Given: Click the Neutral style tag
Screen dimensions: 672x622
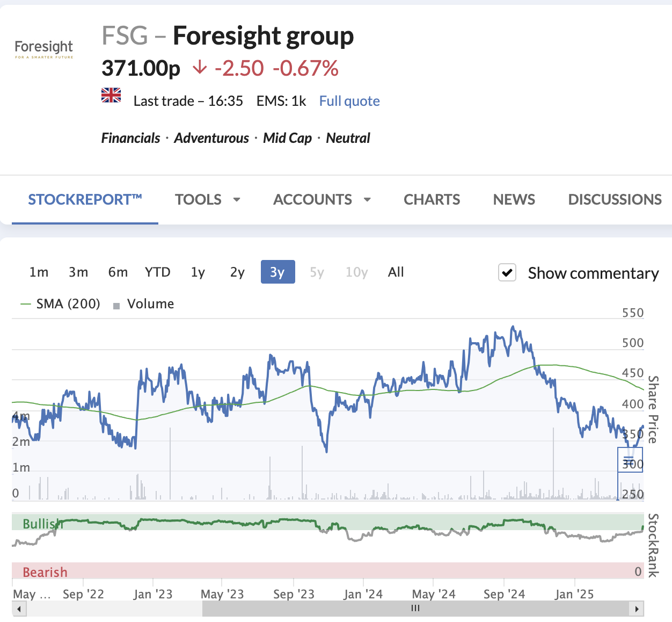Looking at the screenshot, I should [x=348, y=138].
